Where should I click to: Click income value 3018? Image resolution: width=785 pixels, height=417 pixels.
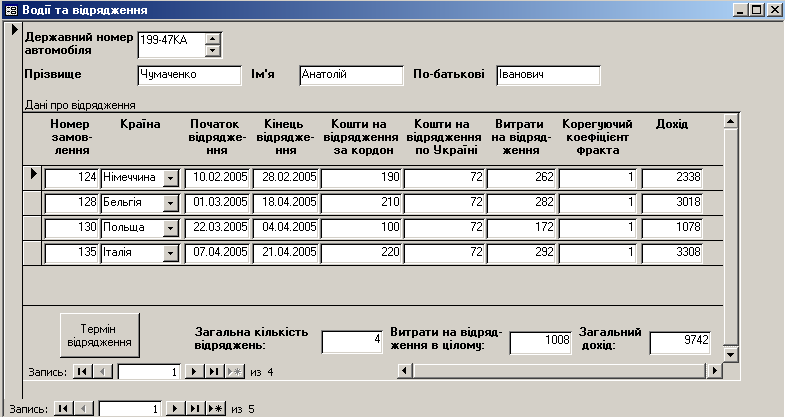point(672,203)
